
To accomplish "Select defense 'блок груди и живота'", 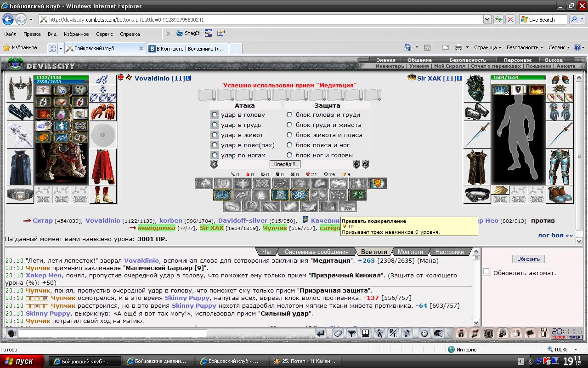I will 289,125.
